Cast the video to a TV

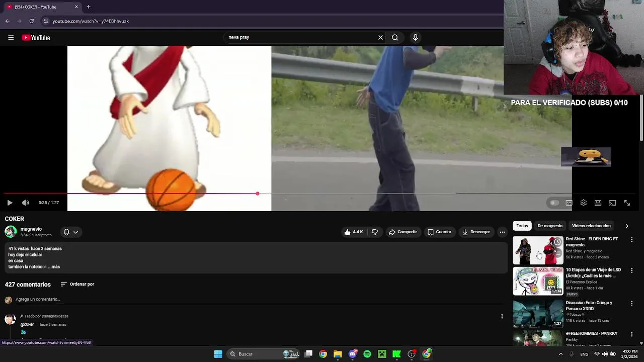(612, 203)
